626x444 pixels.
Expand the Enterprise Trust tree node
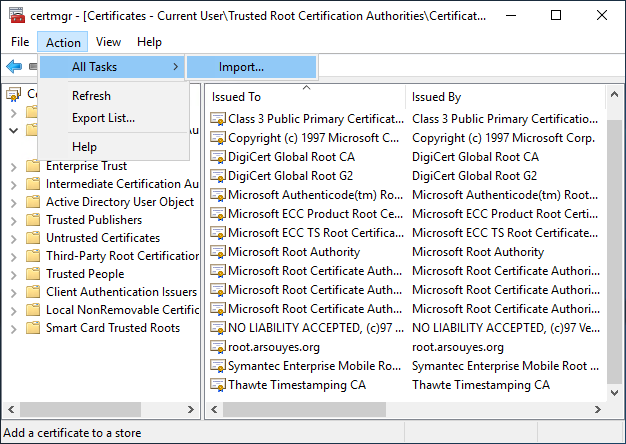(14, 167)
